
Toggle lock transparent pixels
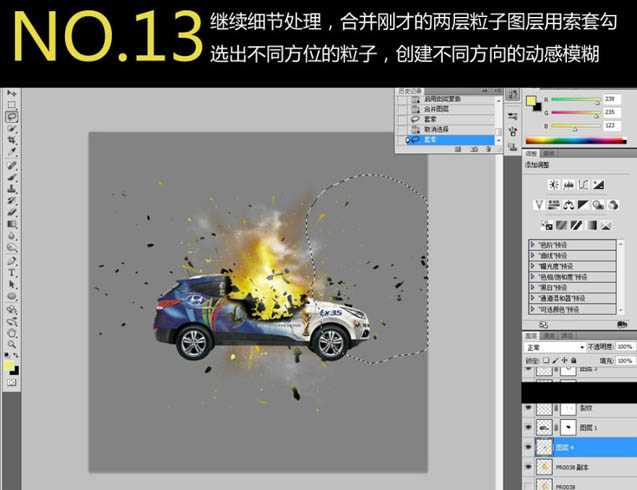[x=546, y=360]
